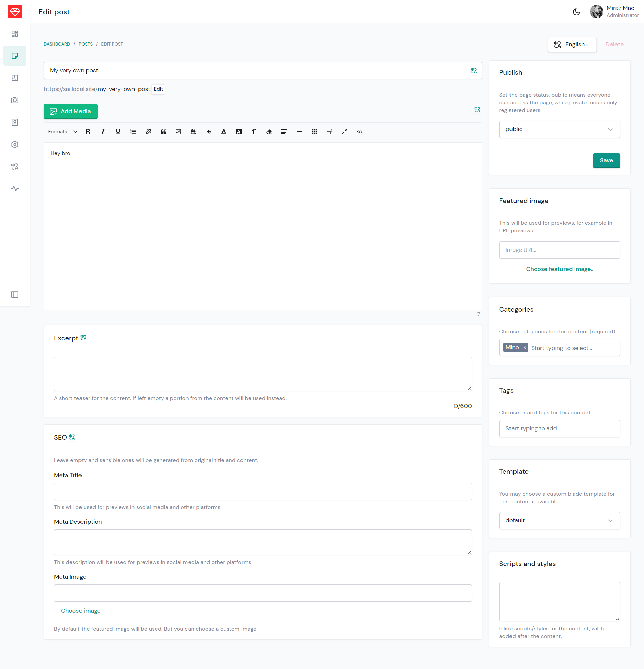This screenshot has width=644, height=669.
Task: Click the Miraz Mac profile avatar
Action: click(596, 12)
